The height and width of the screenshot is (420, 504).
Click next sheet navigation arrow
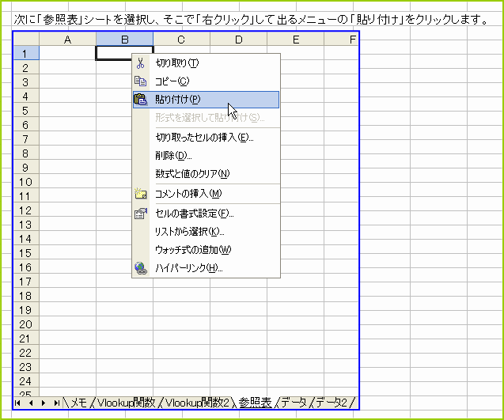point(44,403)
